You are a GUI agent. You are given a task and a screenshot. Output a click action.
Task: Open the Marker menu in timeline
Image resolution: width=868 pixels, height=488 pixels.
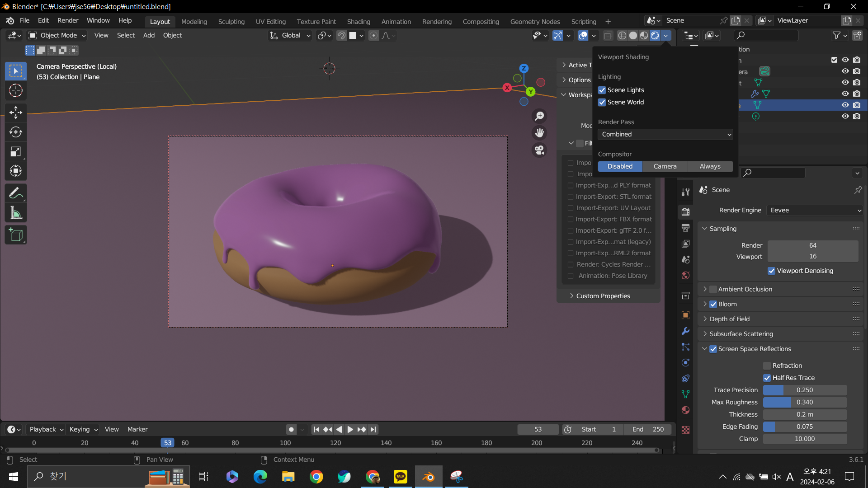(137, 429)
